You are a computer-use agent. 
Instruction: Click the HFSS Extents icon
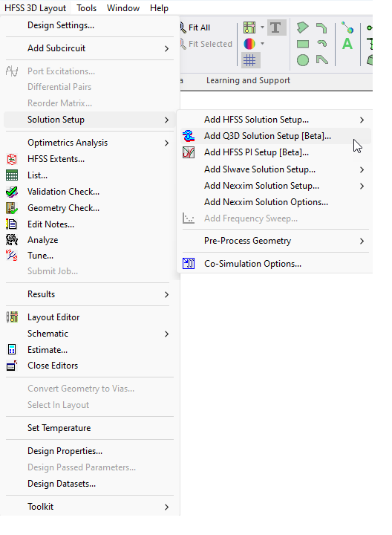click(12, 159)
